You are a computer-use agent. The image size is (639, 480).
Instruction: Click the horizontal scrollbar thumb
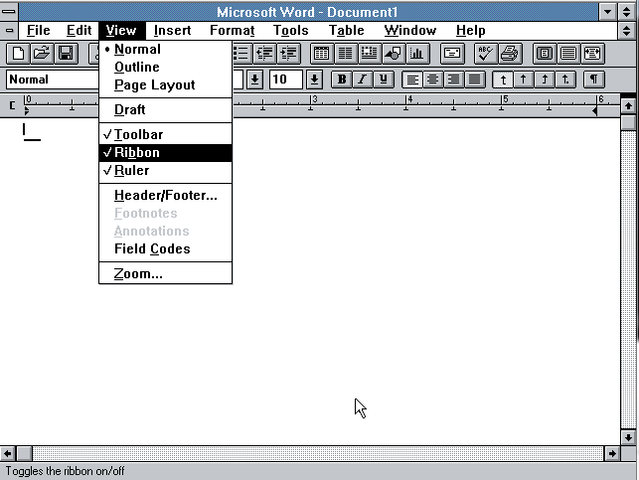click(x=24, y=454)
